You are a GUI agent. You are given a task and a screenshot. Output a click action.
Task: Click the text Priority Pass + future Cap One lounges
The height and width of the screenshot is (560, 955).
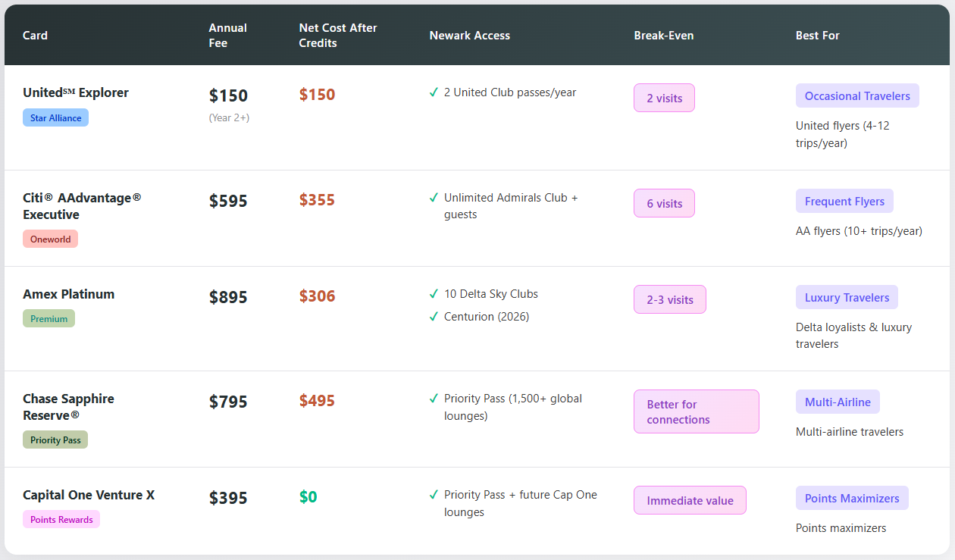521,503
